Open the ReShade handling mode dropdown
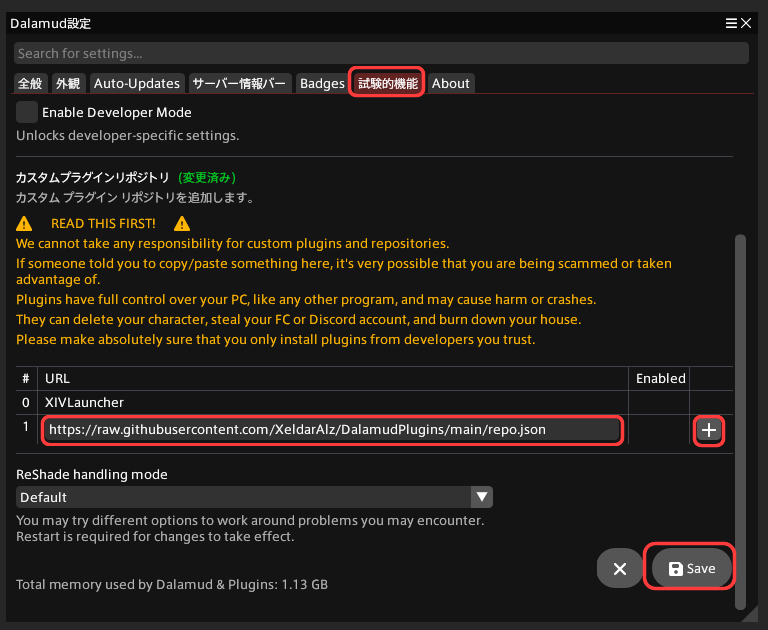The width and height of the screenshot is (768, 630). [x=254, y=497]
